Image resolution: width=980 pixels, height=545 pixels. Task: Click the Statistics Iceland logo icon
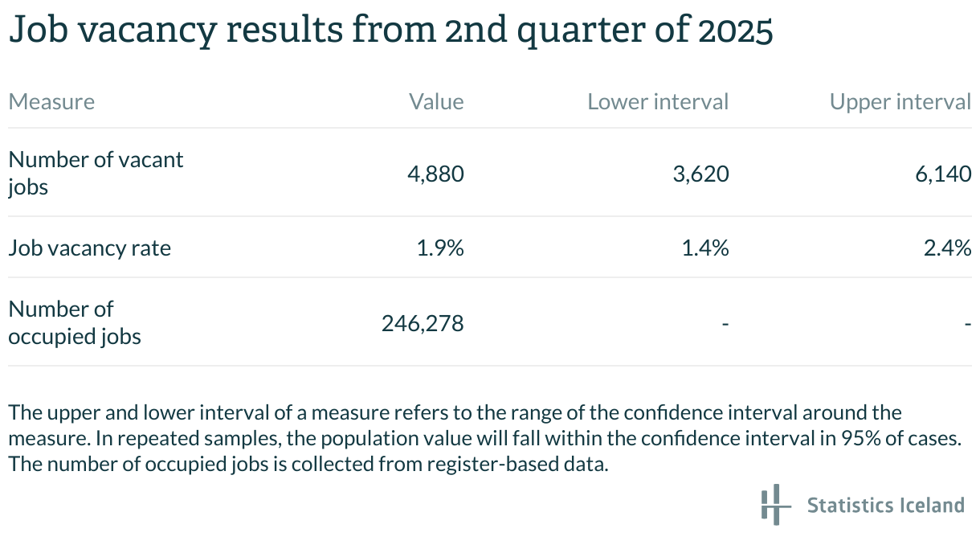771,505
